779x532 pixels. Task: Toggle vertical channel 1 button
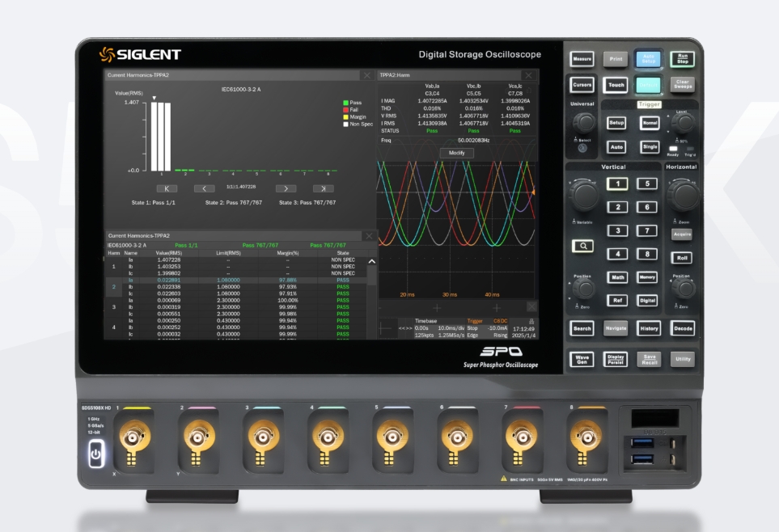618,184
